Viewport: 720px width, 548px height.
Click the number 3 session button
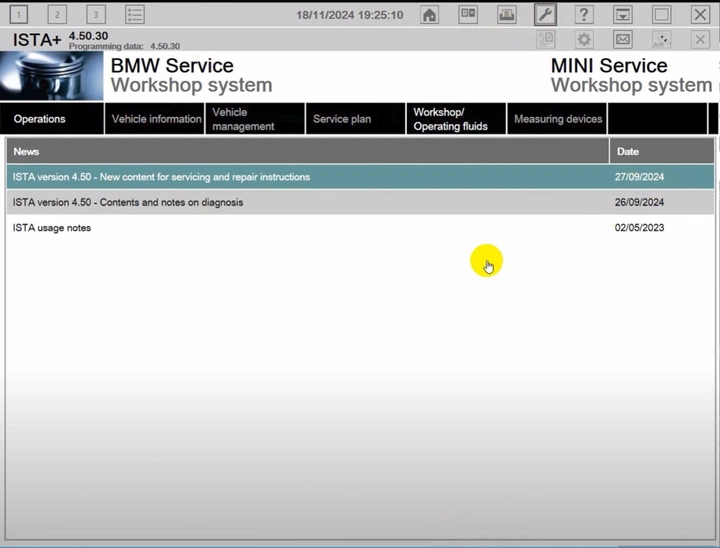96,15
